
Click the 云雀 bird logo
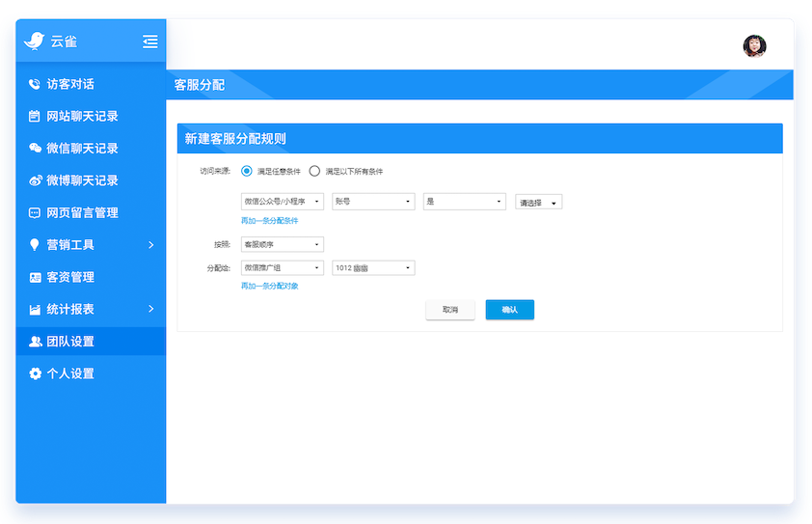click(34, 41)
